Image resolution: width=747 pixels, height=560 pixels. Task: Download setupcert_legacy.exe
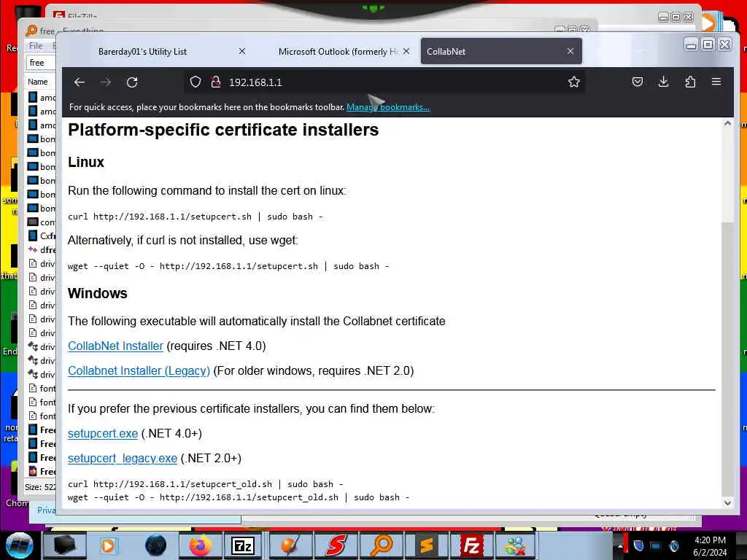tap(123, 459)
